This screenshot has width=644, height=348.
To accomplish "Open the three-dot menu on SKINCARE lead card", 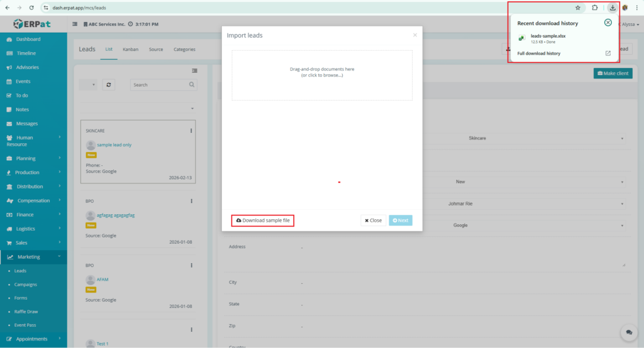I will (191, 131).
